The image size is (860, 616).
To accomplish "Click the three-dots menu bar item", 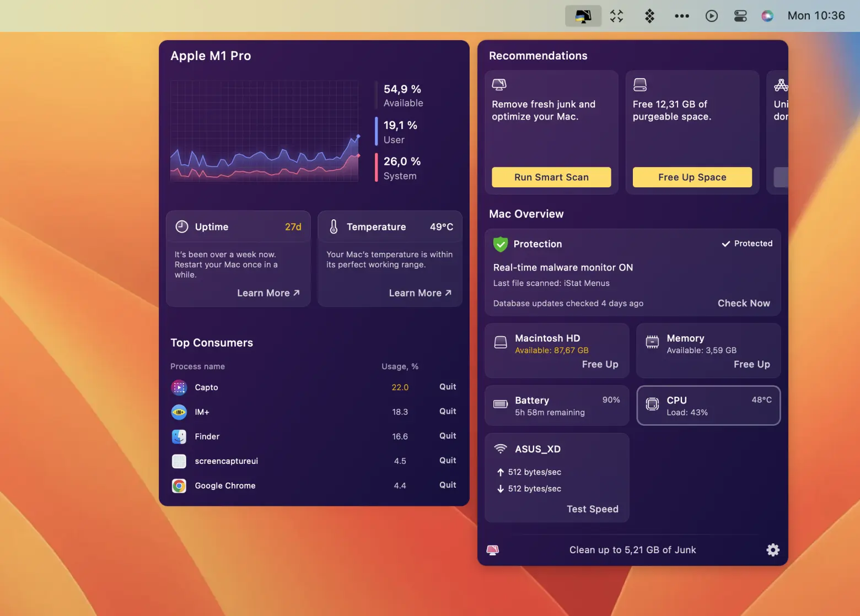I will pos(682,16).
